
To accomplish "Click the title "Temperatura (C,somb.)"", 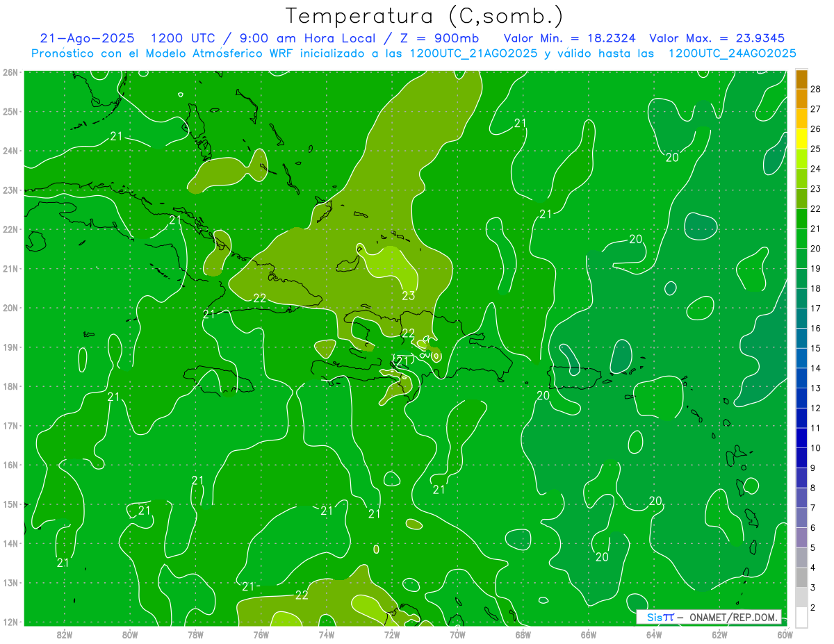I will pyautogui.click(x=424, y=16).
